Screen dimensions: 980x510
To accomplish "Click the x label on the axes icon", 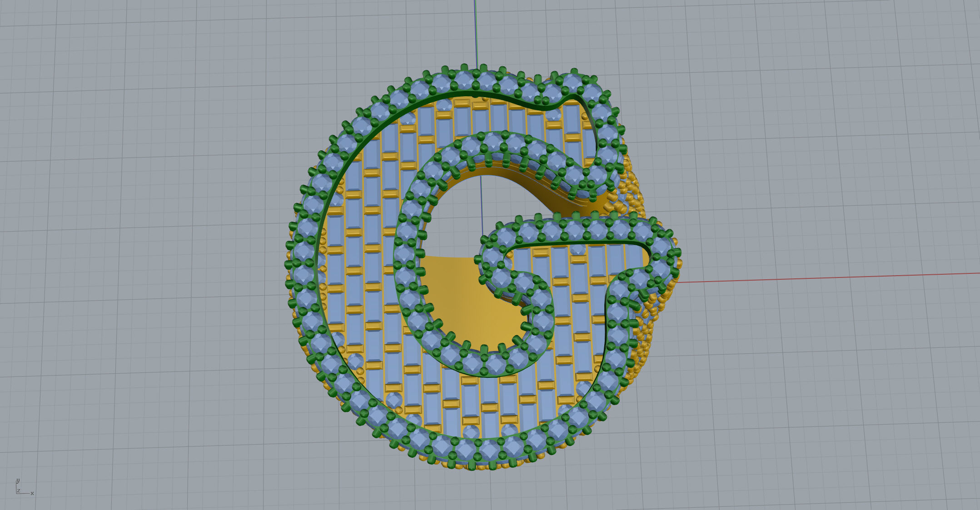I will 32,493.
